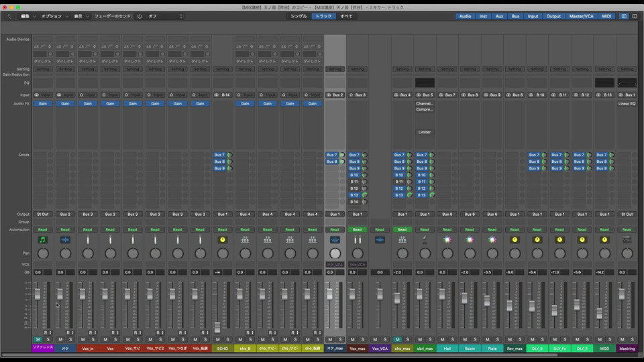The image size is (644, 362).
Task: Open the Output slot on Hall channel
Action: [447, 215]
